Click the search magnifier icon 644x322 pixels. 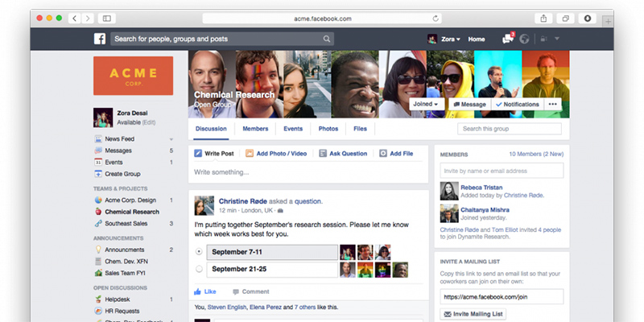coord(327,39)
